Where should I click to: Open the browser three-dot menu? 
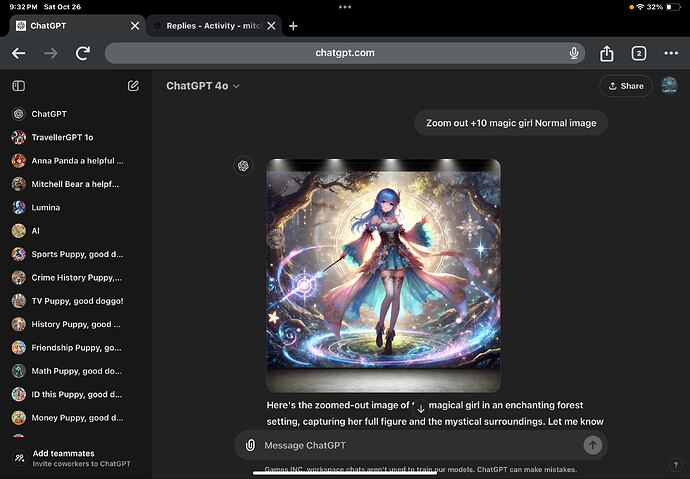[671, 53]
